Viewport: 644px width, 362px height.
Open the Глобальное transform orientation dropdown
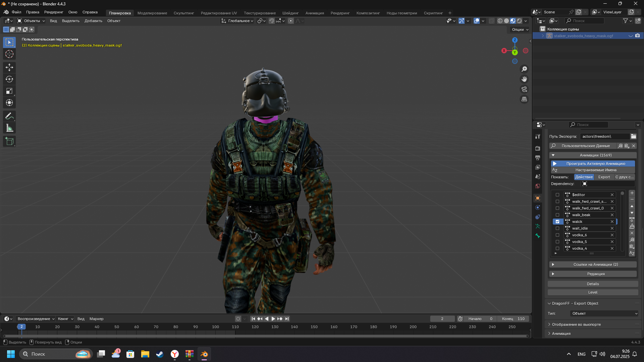click(x=237, y=21)
